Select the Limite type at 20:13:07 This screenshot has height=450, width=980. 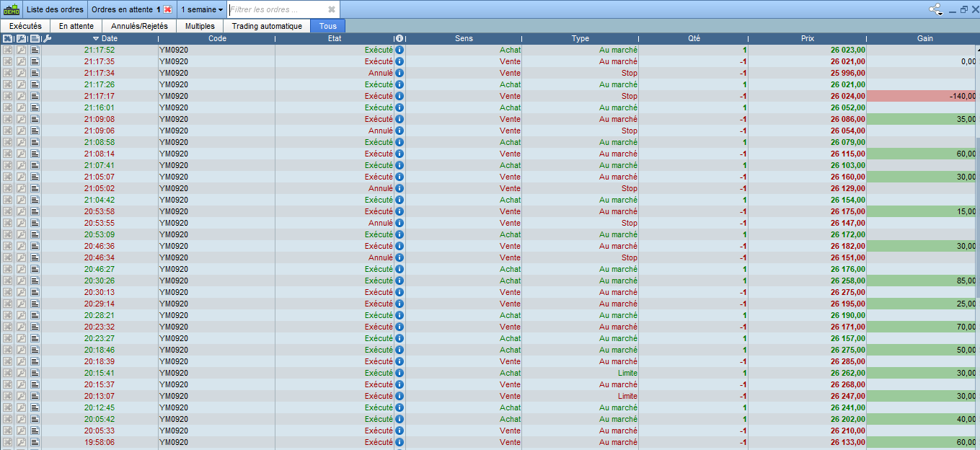581,396
